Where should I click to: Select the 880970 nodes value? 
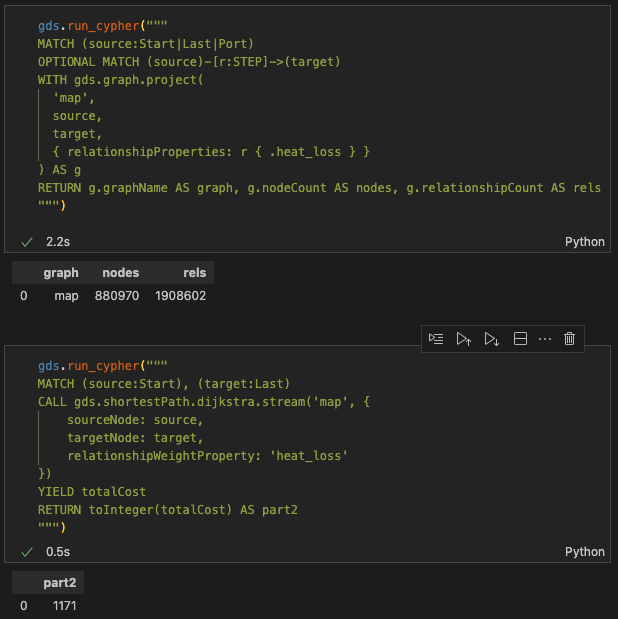117,296
